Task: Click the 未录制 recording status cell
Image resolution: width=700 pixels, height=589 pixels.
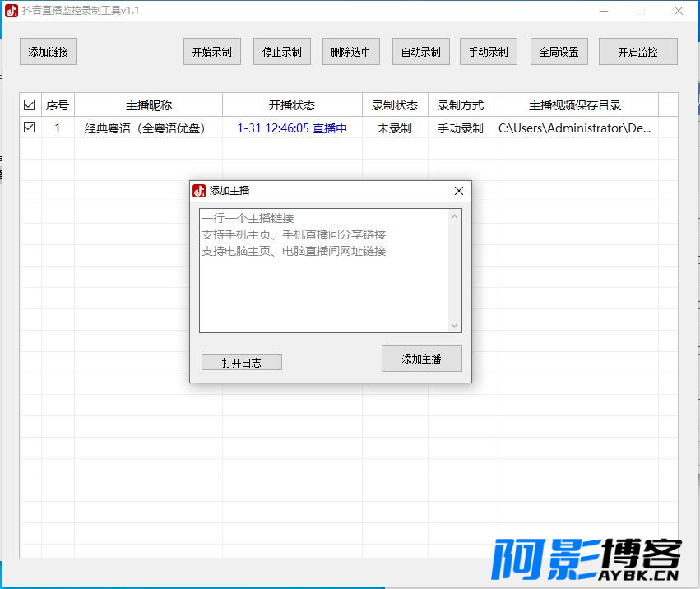Action: [x=395, y=128]
